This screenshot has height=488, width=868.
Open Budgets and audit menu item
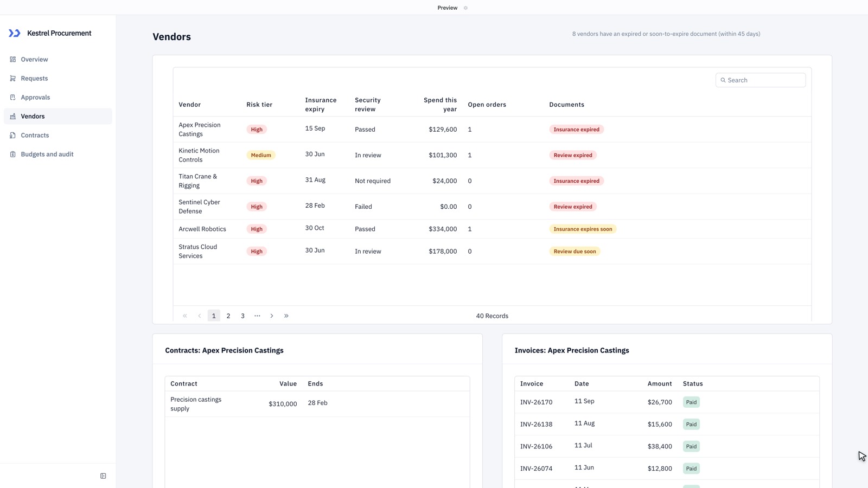(58, 155)
